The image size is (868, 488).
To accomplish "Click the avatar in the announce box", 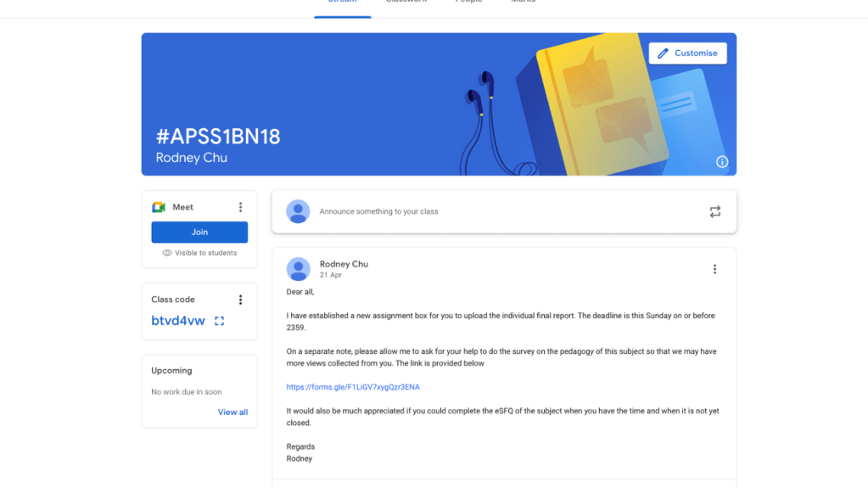I will (298, 211).
